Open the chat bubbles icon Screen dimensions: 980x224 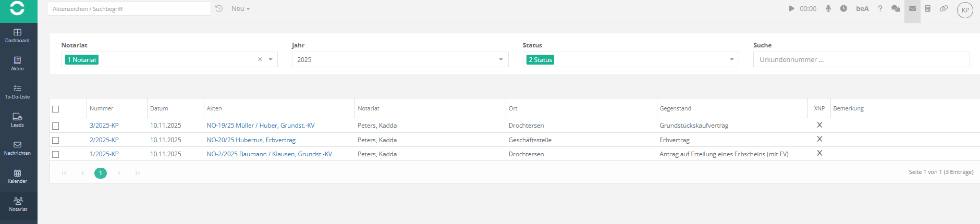896,8
